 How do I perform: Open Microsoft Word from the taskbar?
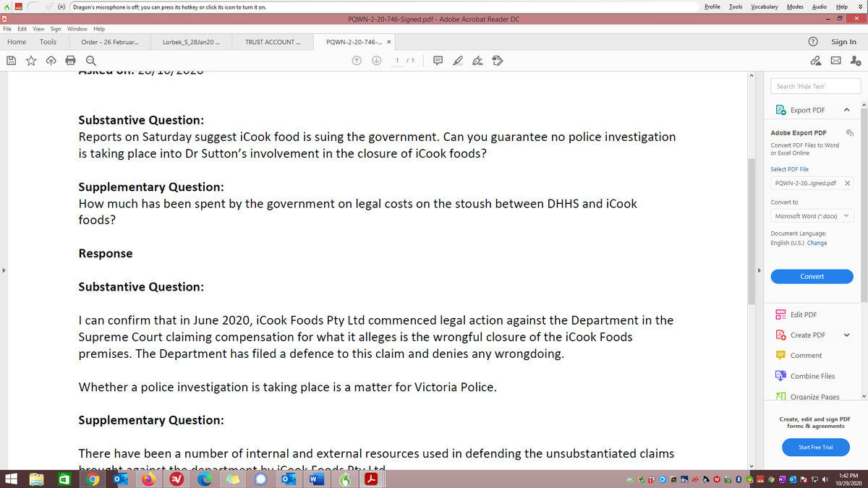(315, 479)
